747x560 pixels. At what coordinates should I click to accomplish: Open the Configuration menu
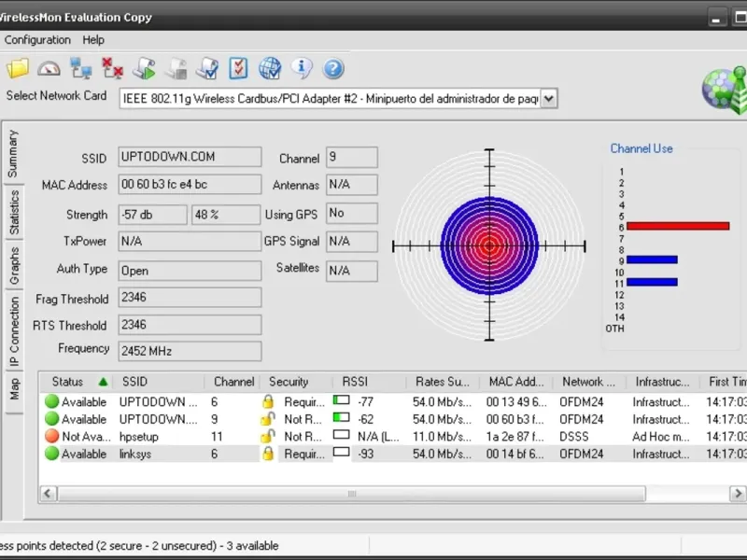click(x=37, y=40)
